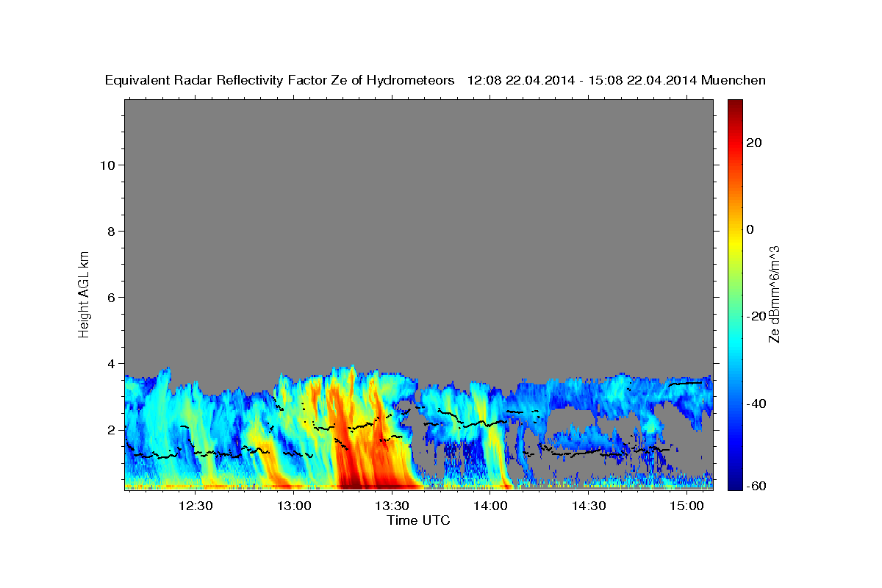Pick the dark blue bottom of the colorbar
882x588 pixels.
(735, 481)
